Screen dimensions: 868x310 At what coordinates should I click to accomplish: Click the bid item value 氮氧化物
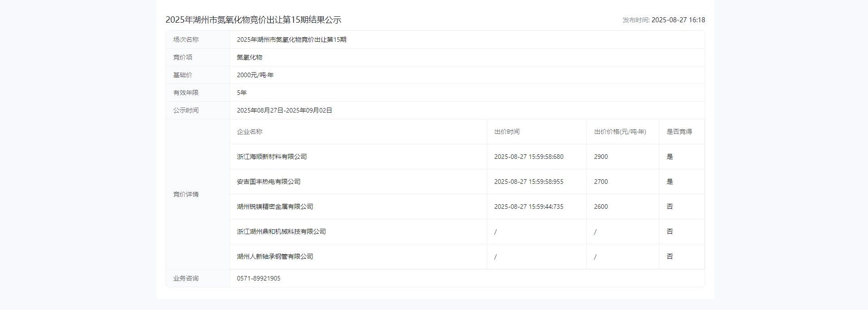pyautogui.click(x=249, y=57)
